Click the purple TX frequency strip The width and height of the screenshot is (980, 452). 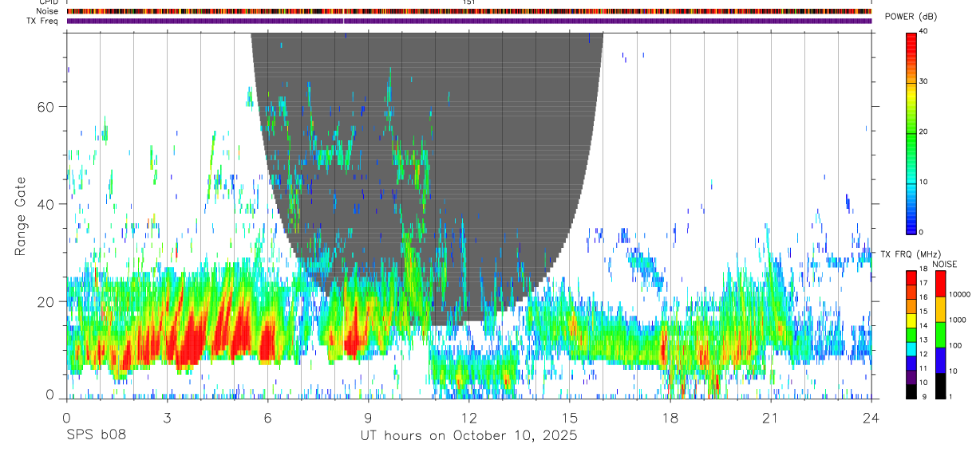[468, 21]
